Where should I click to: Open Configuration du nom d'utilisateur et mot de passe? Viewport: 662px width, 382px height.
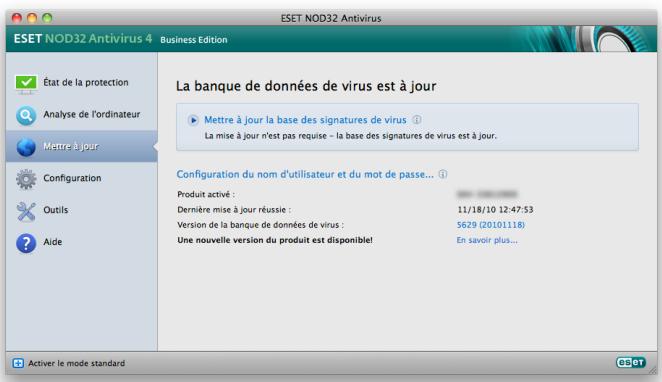(x=305, y=174)
